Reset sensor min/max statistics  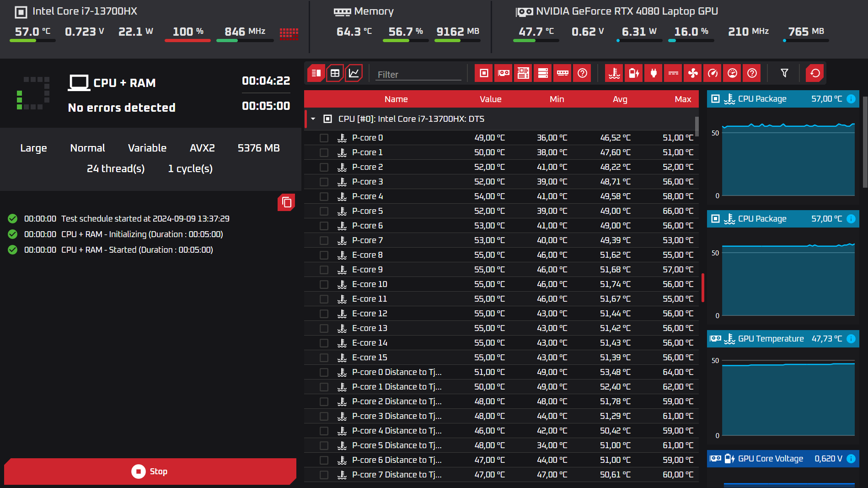pyautogui.click(x=815, y=73)
